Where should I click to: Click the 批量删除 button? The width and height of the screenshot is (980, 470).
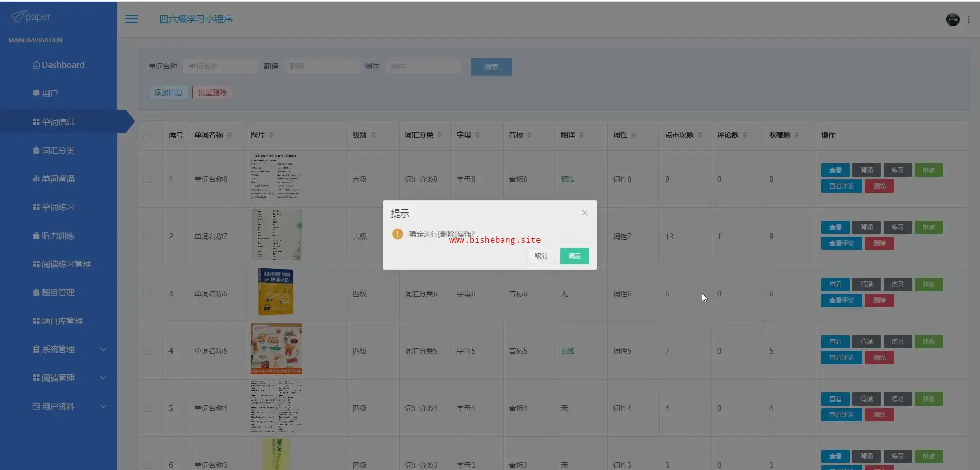212,92
